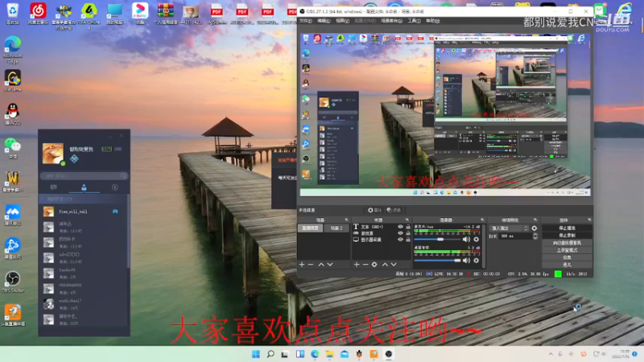
Task: Open Settings button in OBS controls
Action: (567, 257)
